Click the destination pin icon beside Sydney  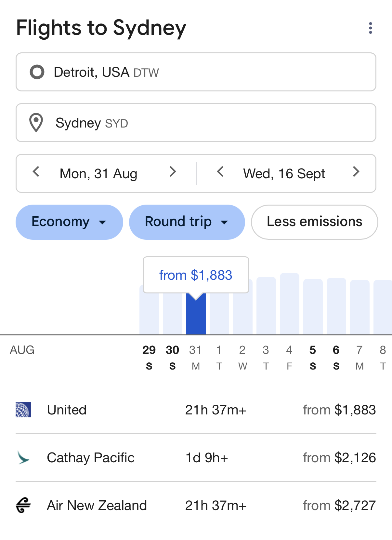click(36, 123)
